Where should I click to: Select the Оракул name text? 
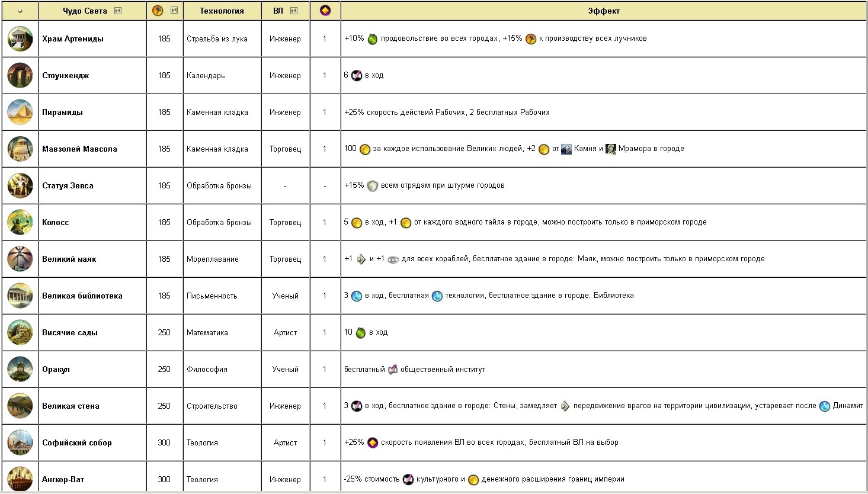pos(56,370)
